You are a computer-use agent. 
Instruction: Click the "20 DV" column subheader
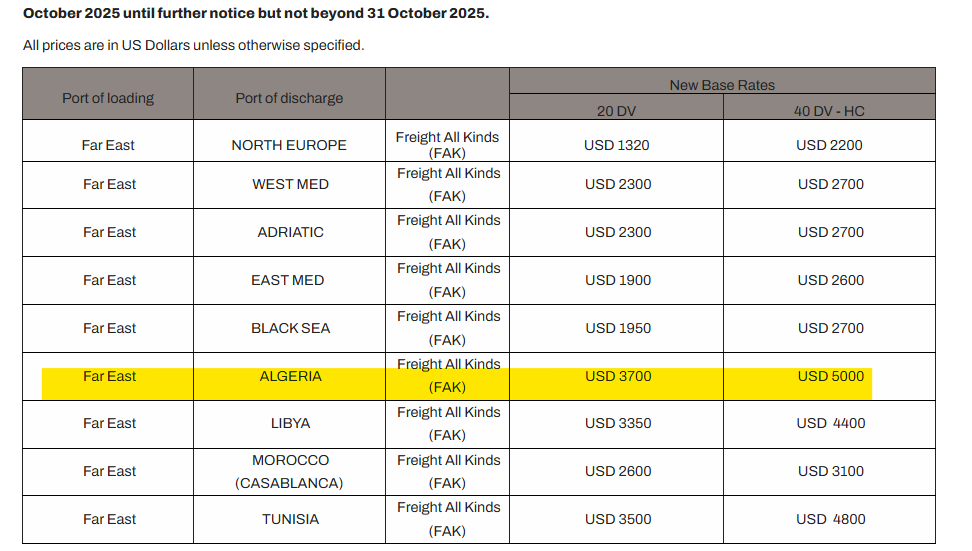tap(616, 111)
